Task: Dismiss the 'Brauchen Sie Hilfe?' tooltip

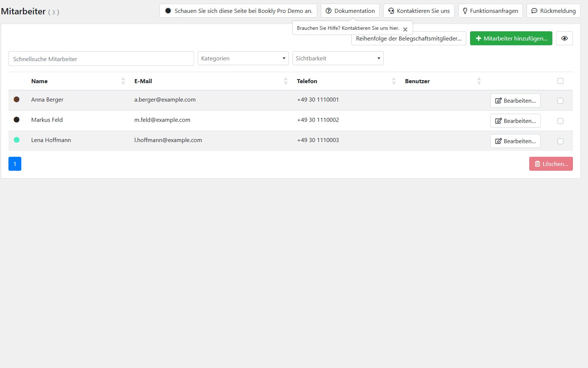Action: pos(405,29)
